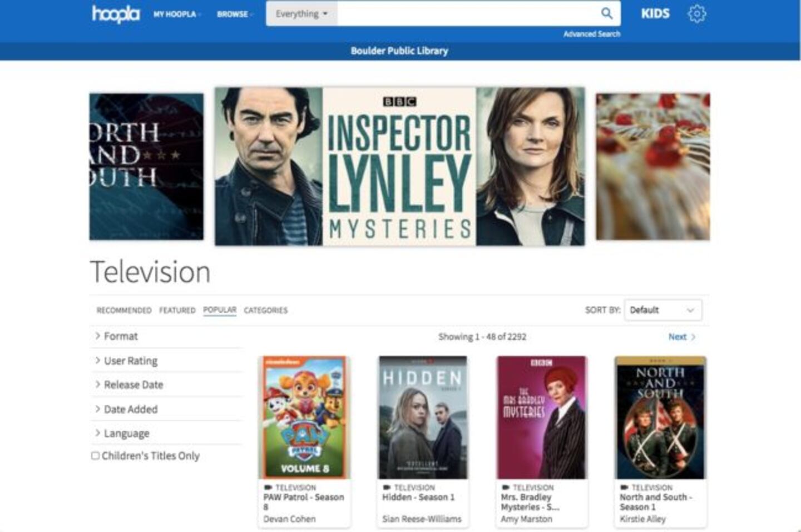
Task: Open the settings gear icon
Action: pyautogui.click(x=696, y=14)
